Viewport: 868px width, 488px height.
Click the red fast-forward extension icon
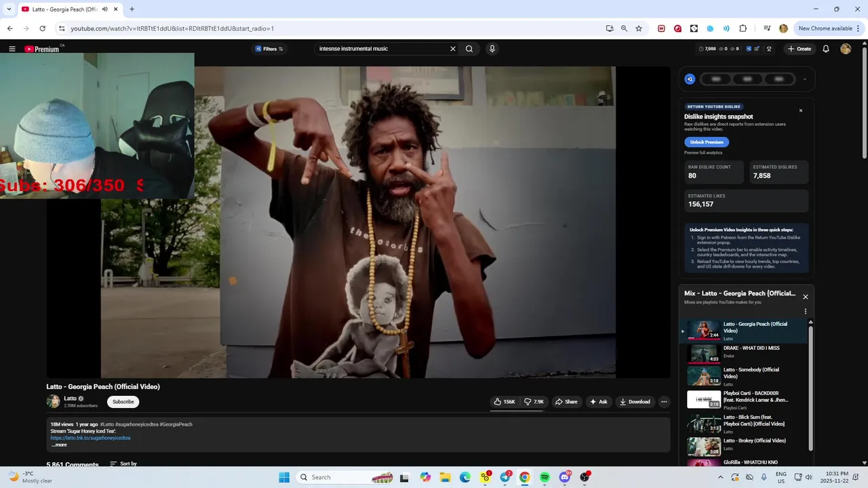pyautogui.click(x=661, y=28)
